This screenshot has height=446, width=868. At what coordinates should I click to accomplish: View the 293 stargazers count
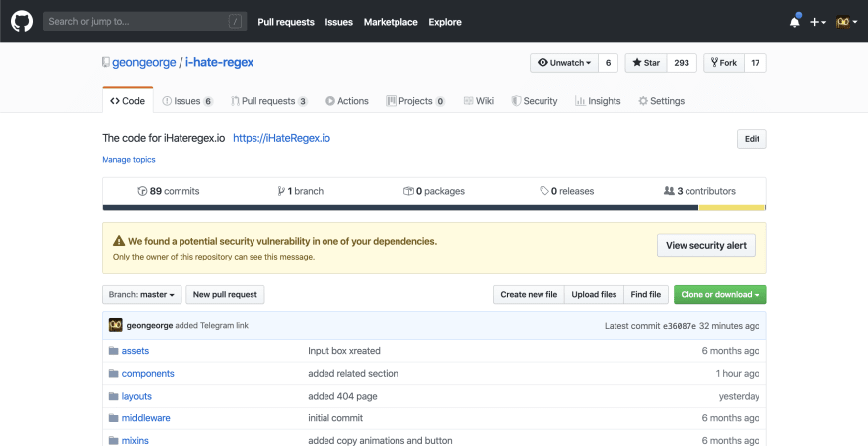tap(682, 63)
